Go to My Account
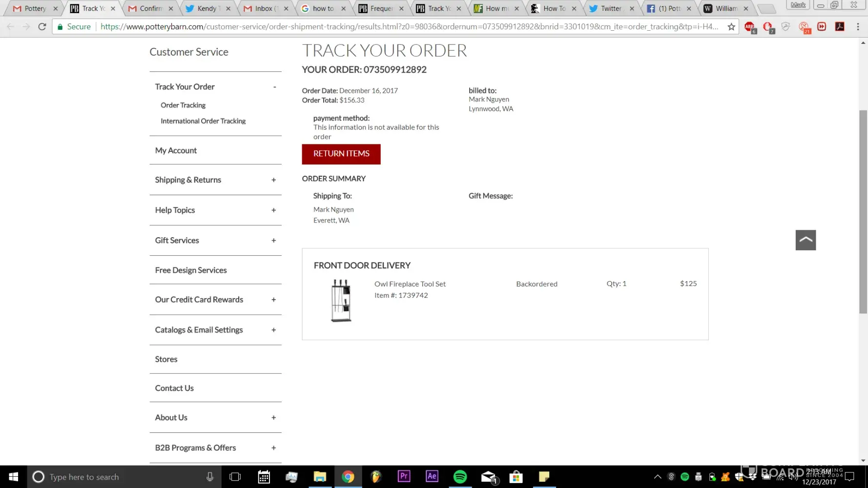Image resolution: width=868 pixels, height=488 pixels. 176,151
